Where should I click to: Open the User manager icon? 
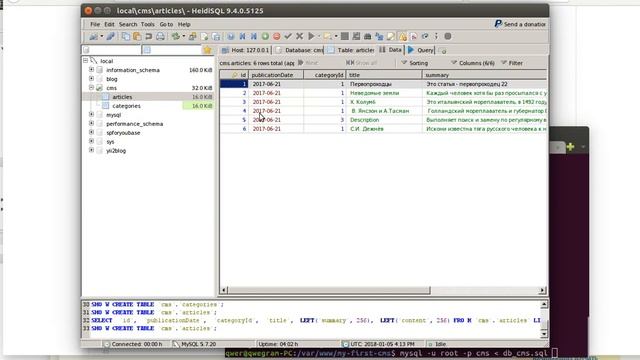click(193, 37)
